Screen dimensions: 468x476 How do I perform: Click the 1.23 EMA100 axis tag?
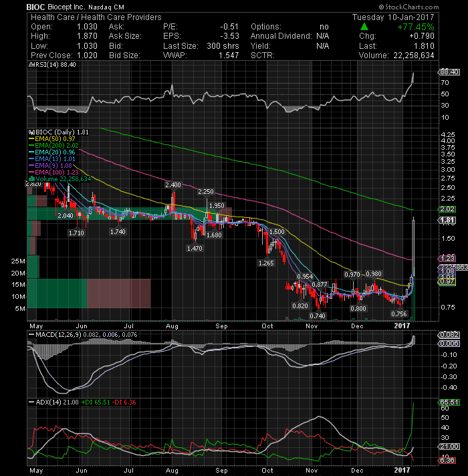pos(447,258)
